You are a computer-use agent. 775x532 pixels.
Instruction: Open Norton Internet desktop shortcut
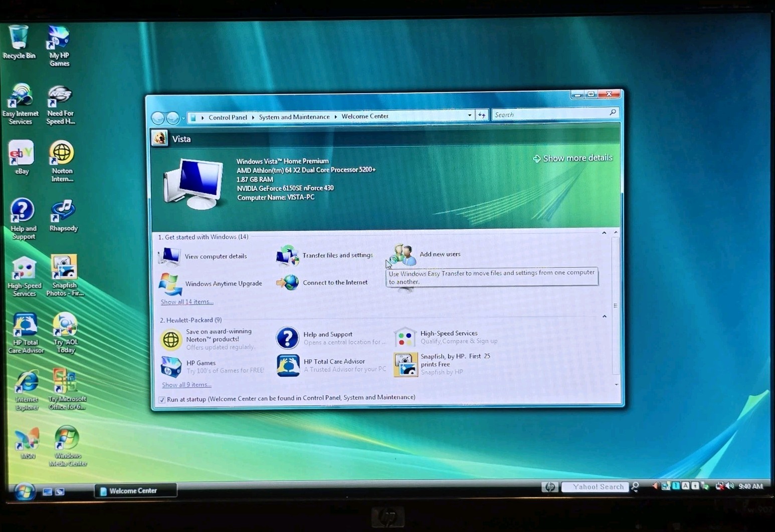point(62,161)
